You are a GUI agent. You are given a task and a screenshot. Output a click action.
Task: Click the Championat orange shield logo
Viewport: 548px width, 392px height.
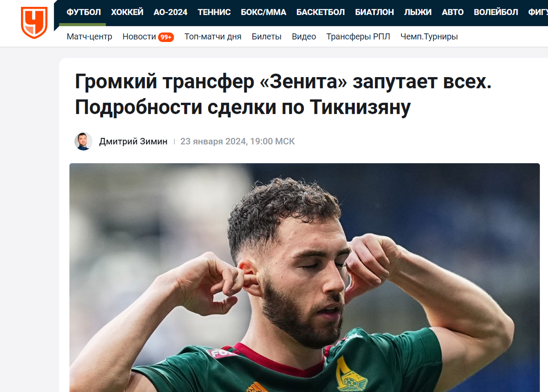click(x=34, y=22)
